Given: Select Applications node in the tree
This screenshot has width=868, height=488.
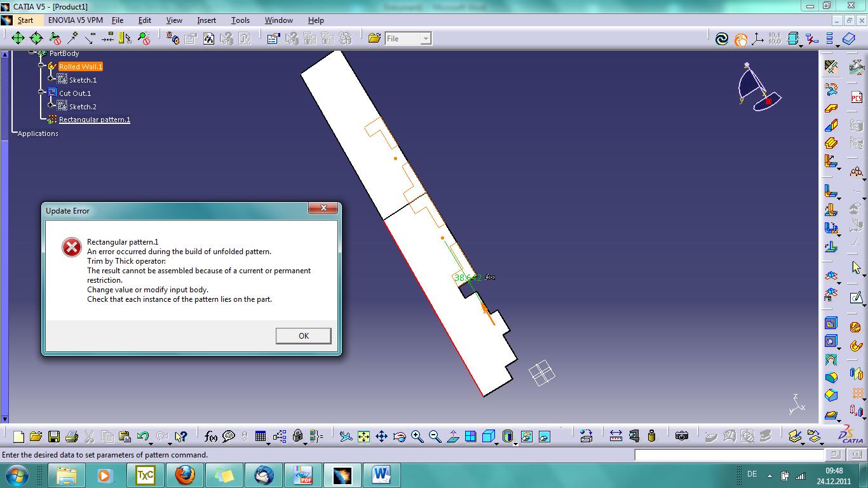Looking at the screenshot, I should coord(38,133).
